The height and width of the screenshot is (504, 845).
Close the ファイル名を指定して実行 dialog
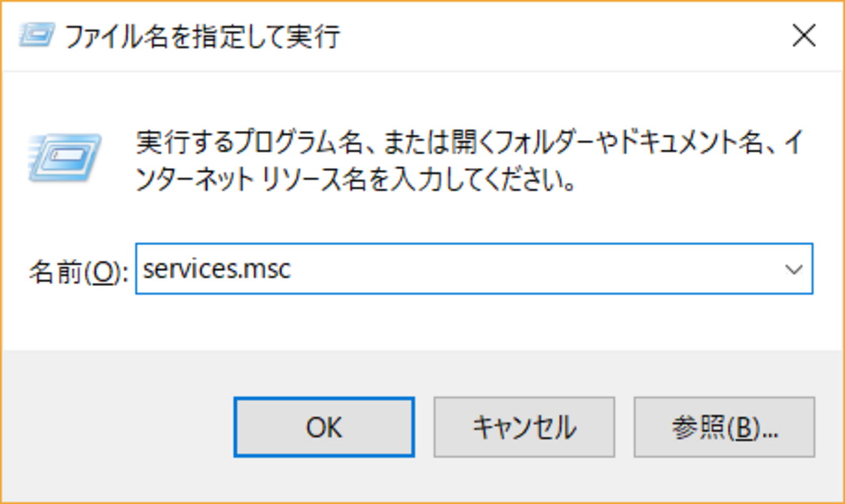[804, 36]
